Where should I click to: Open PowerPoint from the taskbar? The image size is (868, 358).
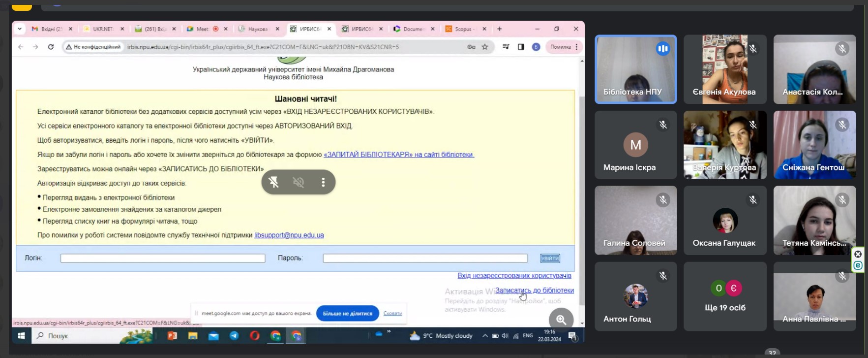172,336
